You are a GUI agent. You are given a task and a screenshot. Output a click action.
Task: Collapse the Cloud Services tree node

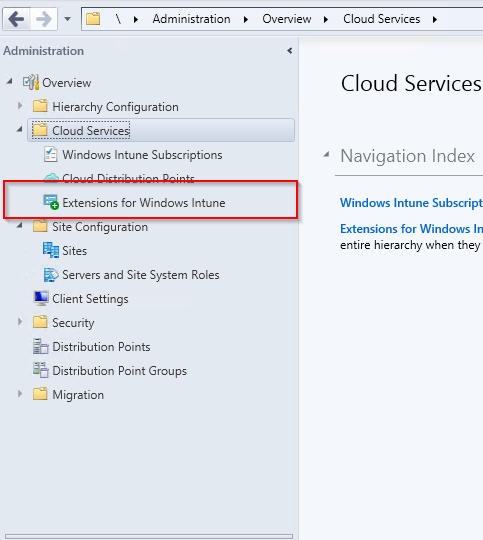pyautogui.click(x=20, y=129)
